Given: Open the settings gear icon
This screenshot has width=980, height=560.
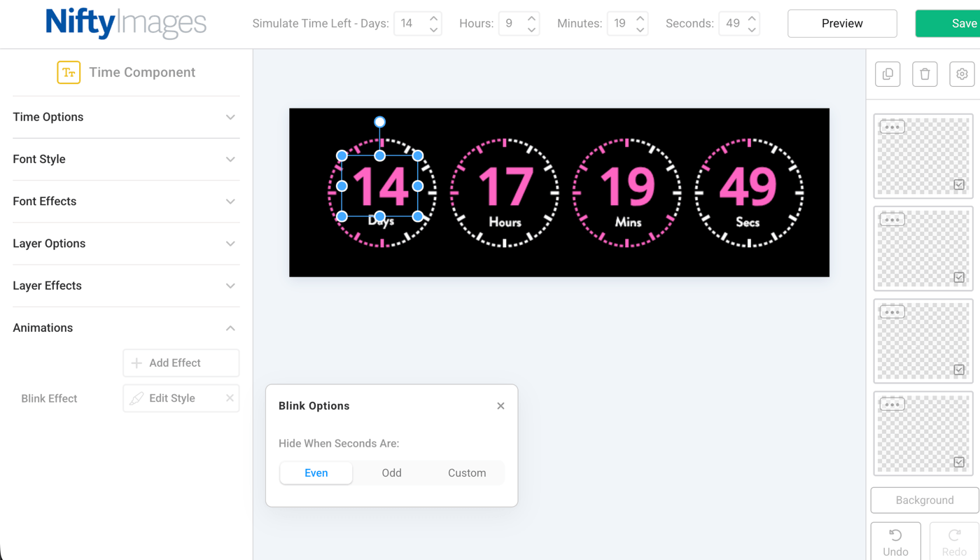Looking at the screenshot, I should click(962, 73).
